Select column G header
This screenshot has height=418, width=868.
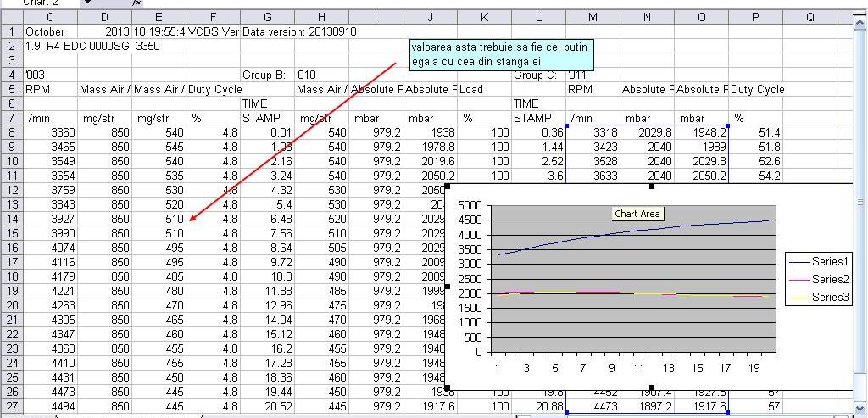click(267, 17)
